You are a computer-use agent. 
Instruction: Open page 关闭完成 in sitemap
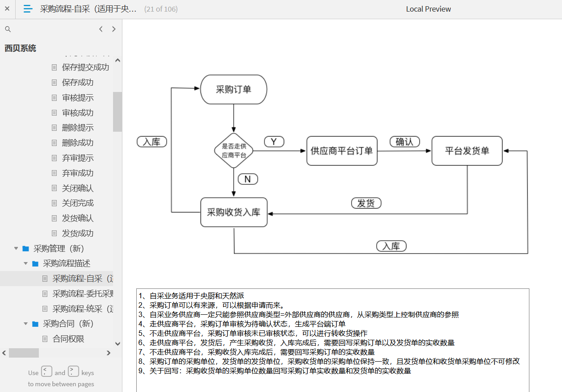[x=78, y=203]
